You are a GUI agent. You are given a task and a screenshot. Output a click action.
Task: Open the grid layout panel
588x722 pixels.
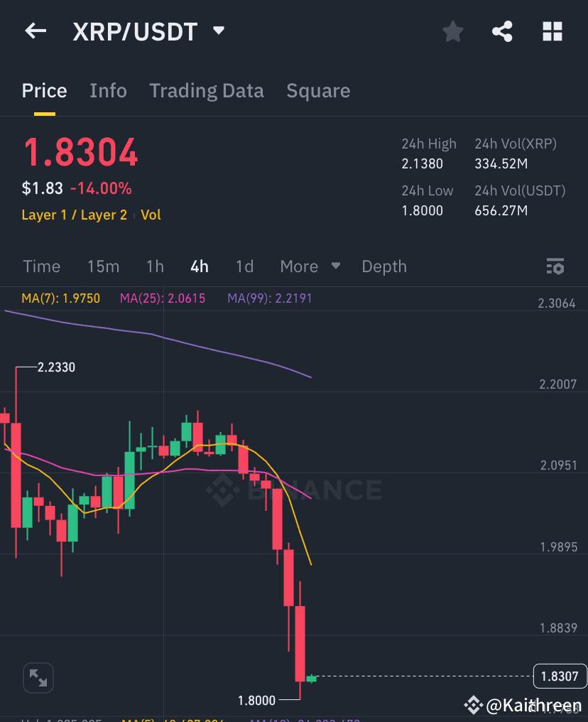click(x=552, y=31)
